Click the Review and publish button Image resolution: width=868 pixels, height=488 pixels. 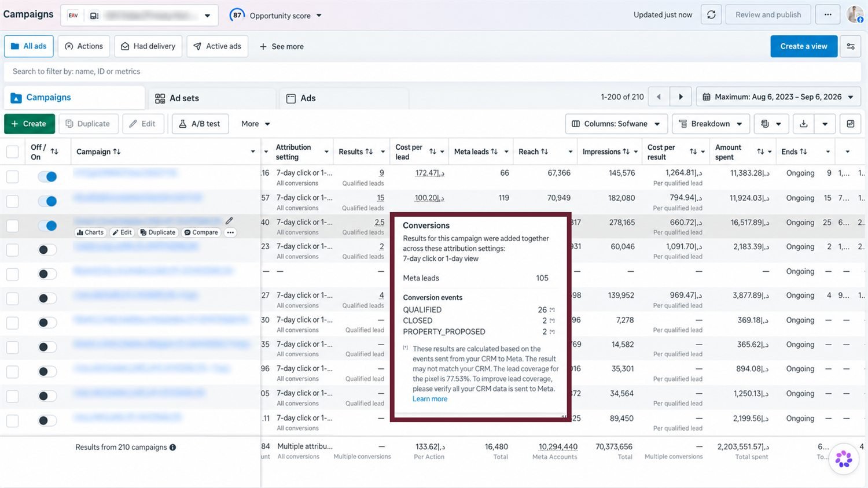(768, 15)
